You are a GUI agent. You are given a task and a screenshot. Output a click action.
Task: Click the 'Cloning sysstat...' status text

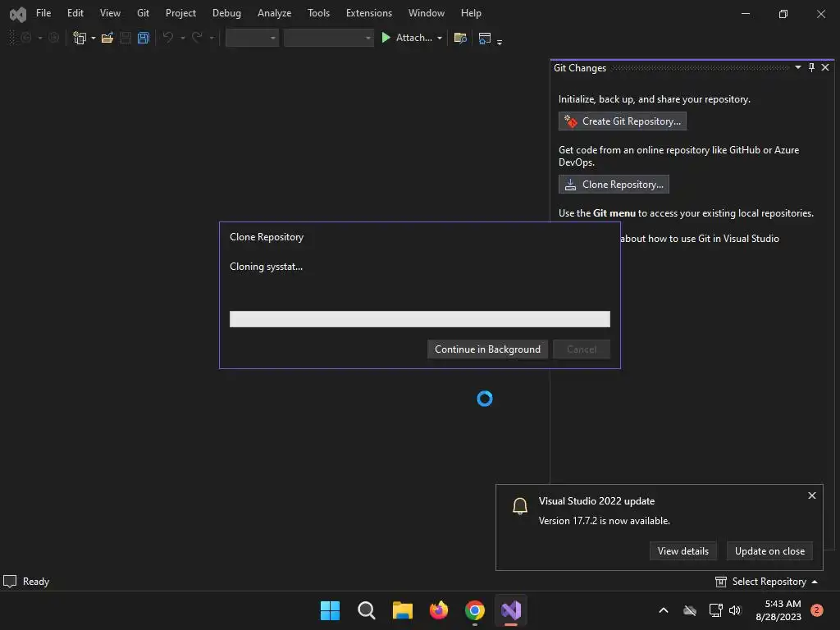267,267
